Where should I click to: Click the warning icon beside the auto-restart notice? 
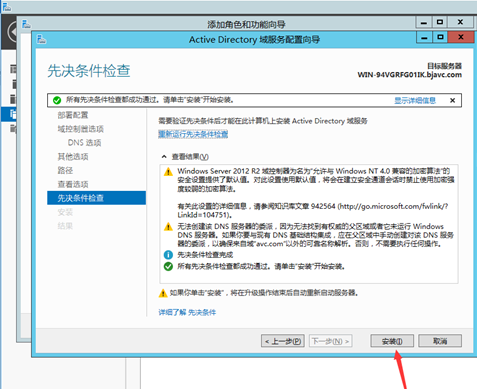point(163,293)
